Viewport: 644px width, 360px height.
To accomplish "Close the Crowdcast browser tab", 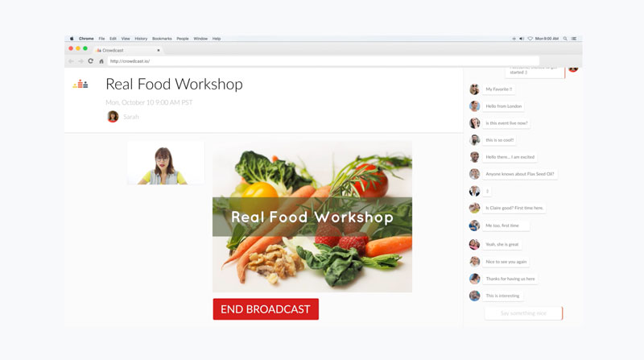I will (x=159, y=50).
